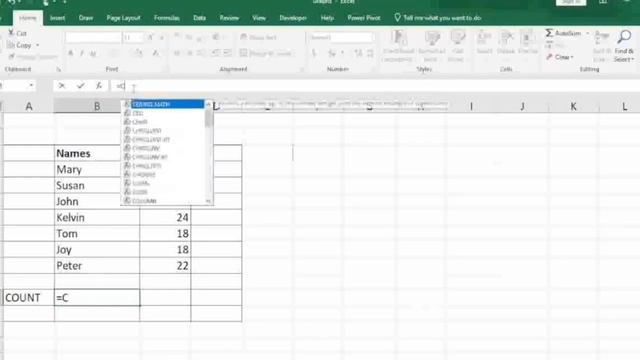Open the AutoSum dropdown arrow
Viewport: 640px width, 360px height.
coord(587,33)
